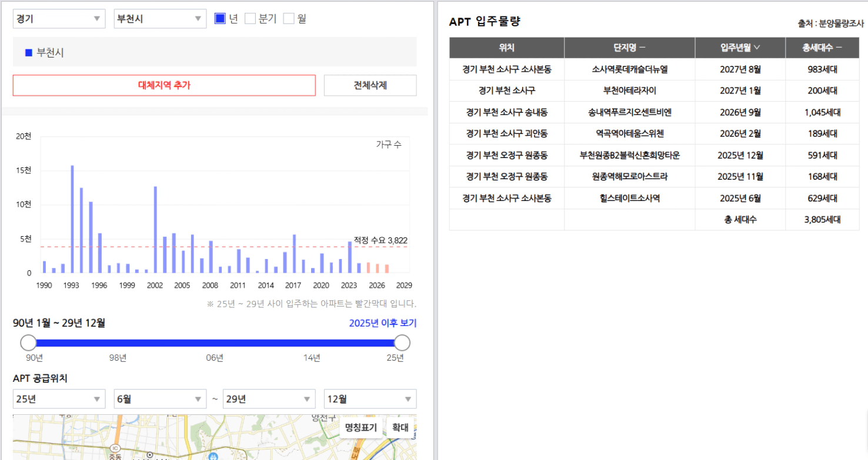
Task: Uncheck the 년 (yearly) checkbox
Action: [x=220, y=19]
